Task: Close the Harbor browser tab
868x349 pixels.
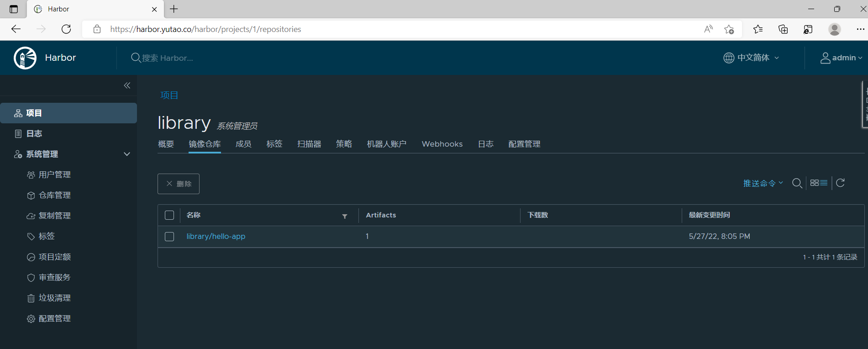Action: (154, 9)
